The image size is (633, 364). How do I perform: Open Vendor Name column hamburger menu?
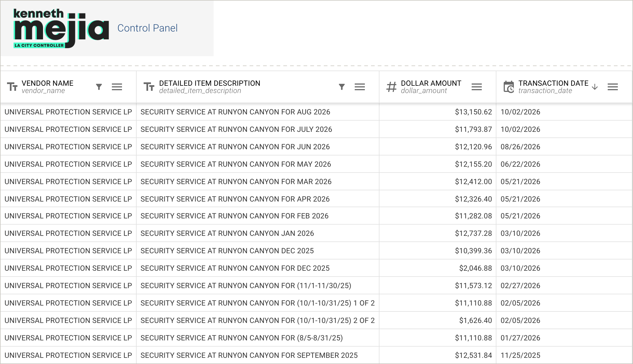point(117,87)
